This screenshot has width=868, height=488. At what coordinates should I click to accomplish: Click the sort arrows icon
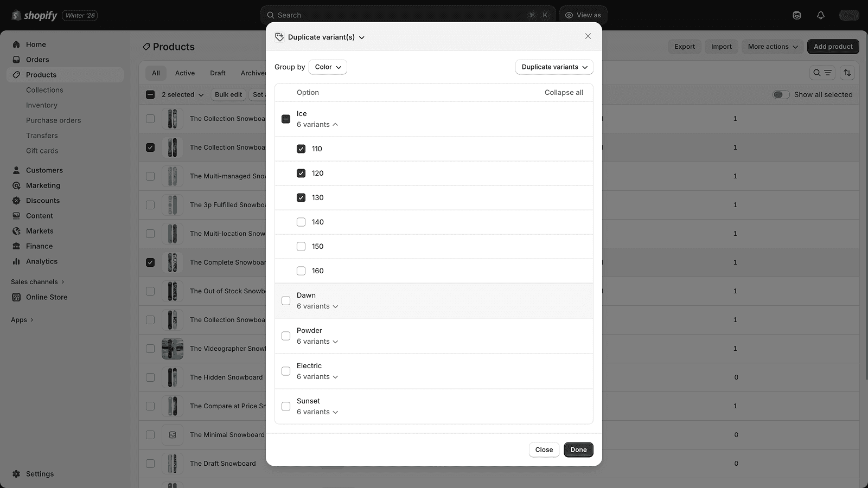847,73
